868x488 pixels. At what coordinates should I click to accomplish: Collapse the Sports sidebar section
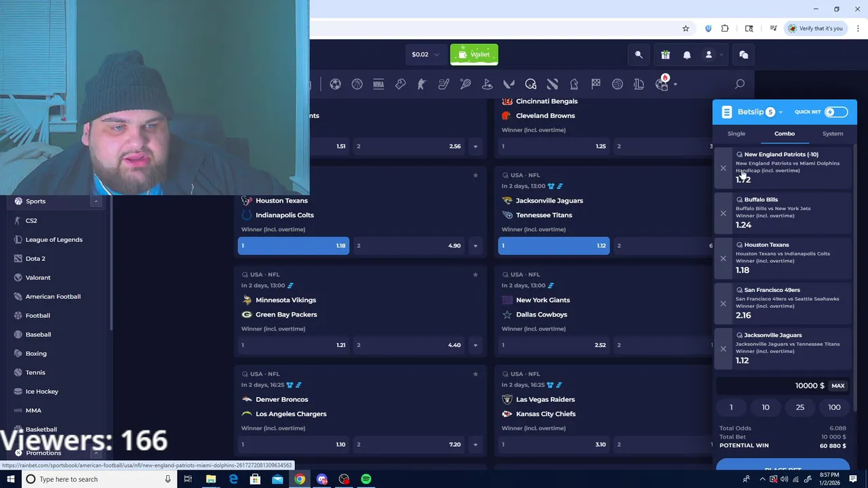pyautogui.click(x=96, y=201)
